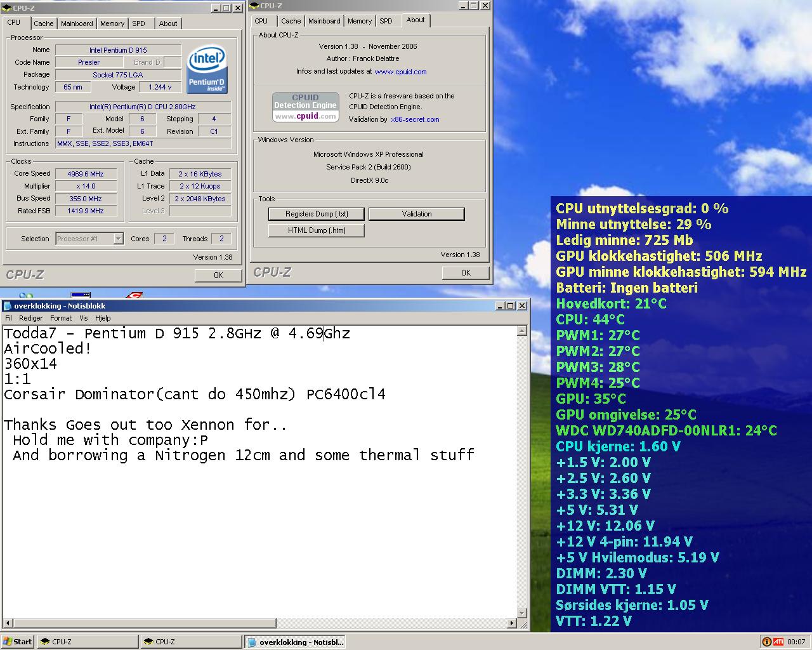Click the Threads value field
The image size is (812, 650).
tap(221, 239)
